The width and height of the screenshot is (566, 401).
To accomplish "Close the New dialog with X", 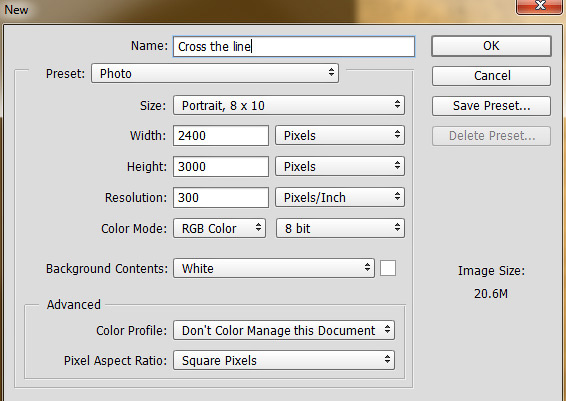I will [539, 6].
